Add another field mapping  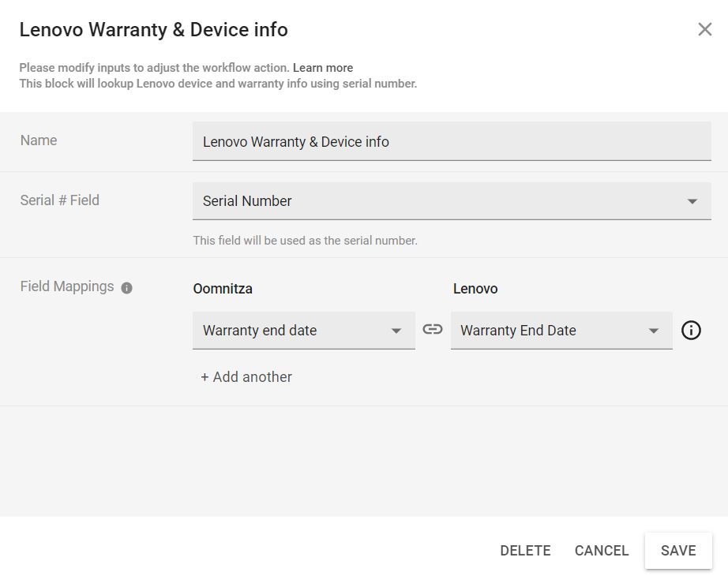click(x=246, y=377)
